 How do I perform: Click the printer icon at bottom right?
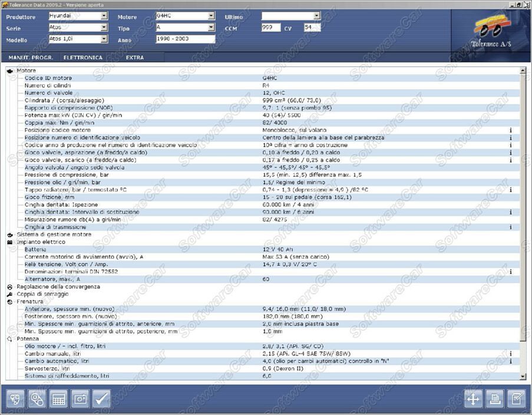[x=495, y=399]
